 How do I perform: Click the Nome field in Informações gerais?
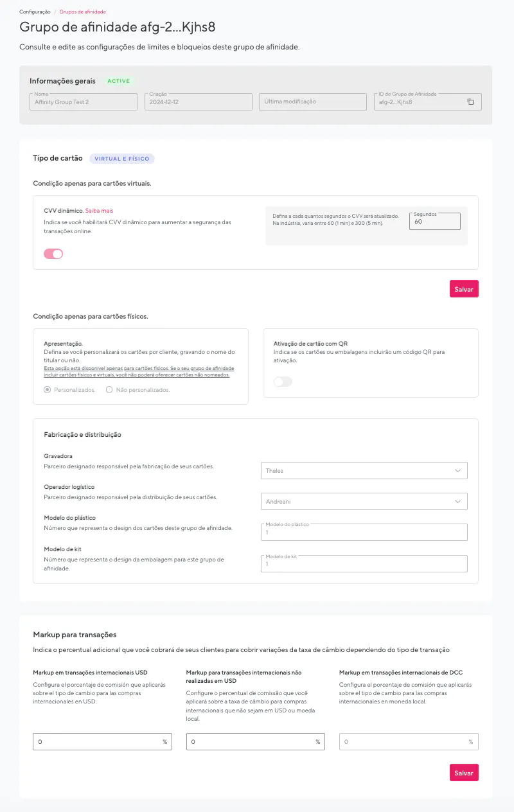coord(84,101)
